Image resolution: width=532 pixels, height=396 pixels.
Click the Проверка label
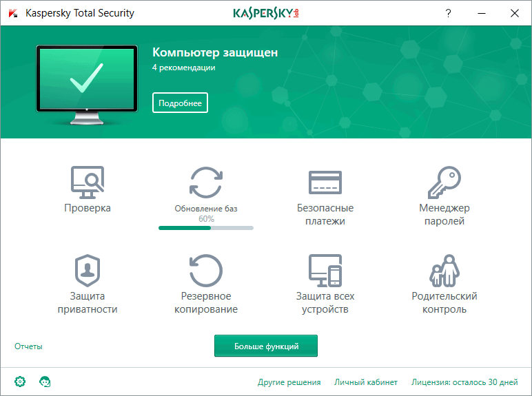[88, 208]
